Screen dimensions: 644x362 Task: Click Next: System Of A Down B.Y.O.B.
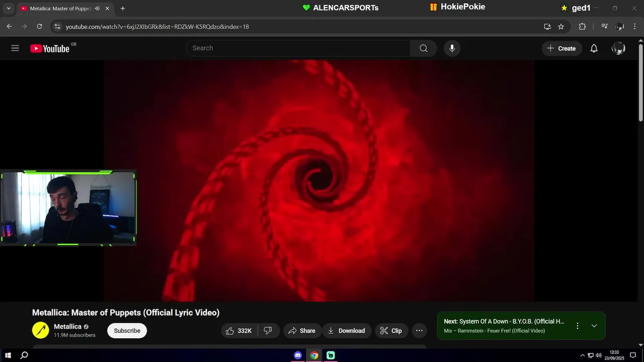[x=504, y=321]
